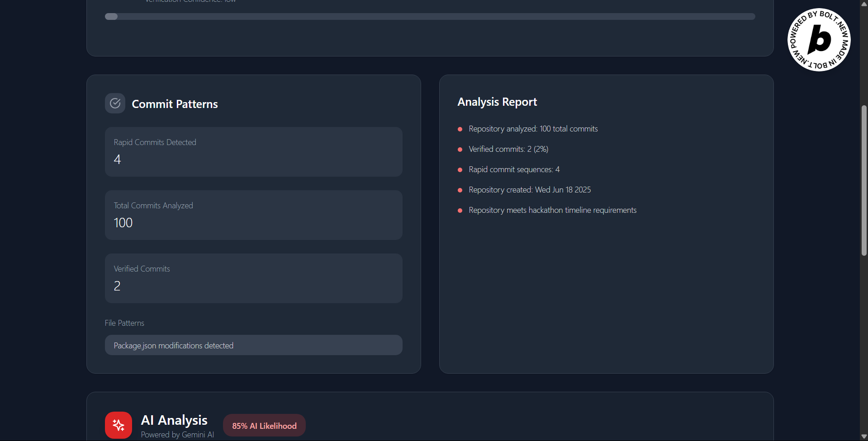Click 'Rapid commit sequences: 4' line
This screenshot has width=868, height=441.
click(x=514, y=169)
